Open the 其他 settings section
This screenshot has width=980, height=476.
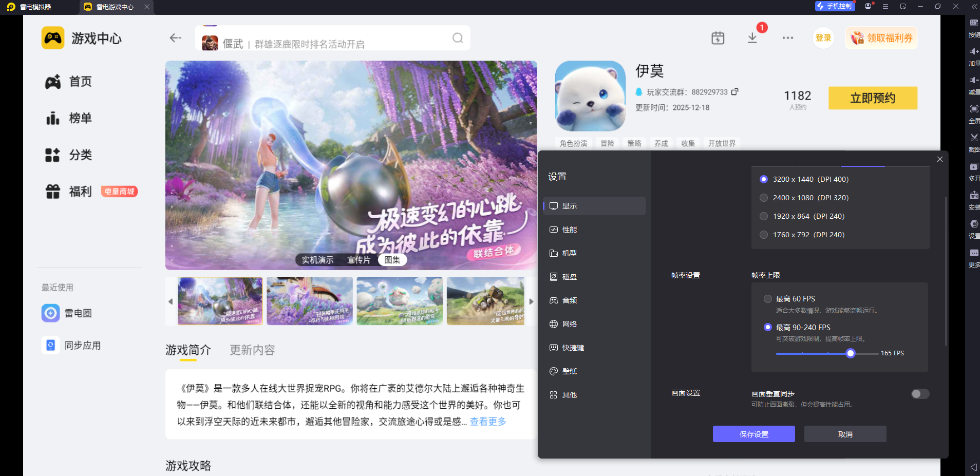pyautogui.click(x=594, y=395)
